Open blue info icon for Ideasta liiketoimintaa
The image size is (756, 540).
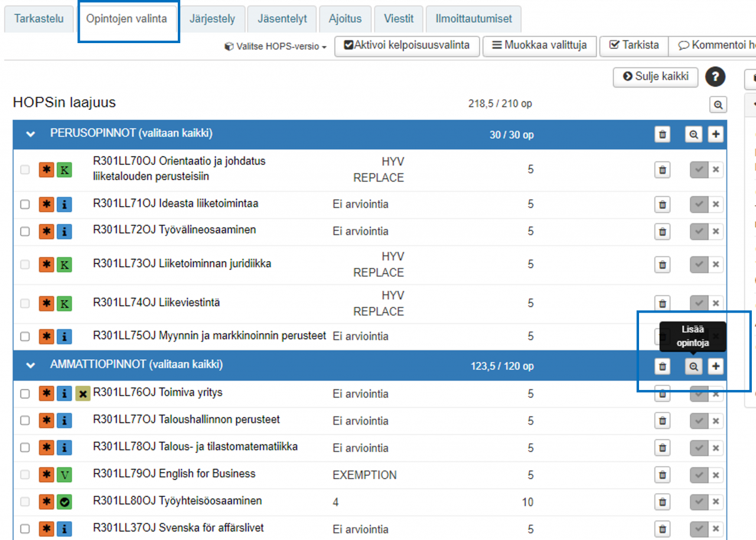point(64,204)
